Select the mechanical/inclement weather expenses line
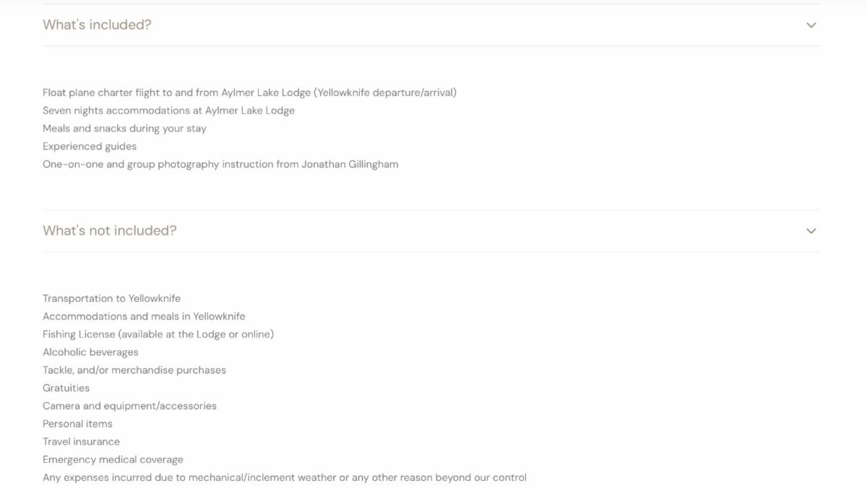 click(285, 477)
